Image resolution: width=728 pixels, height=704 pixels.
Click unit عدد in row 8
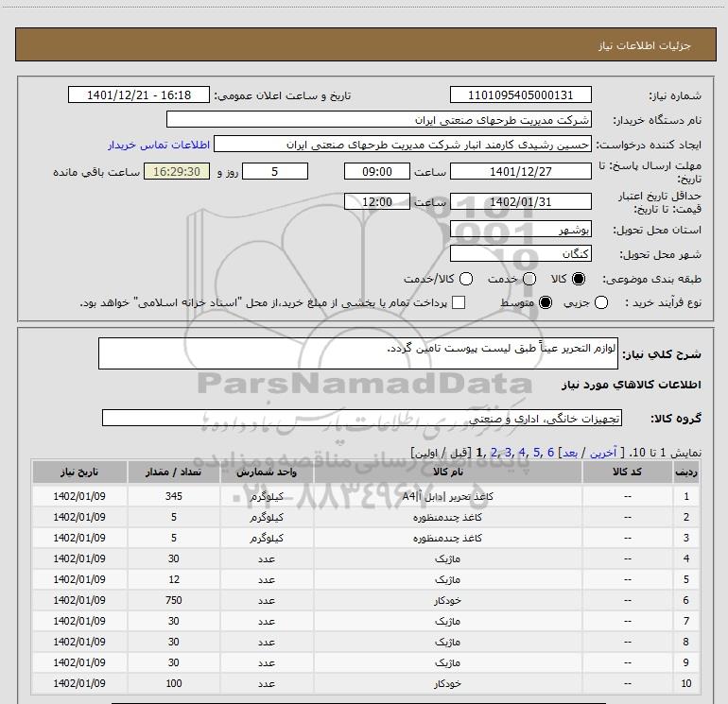click(267, 642)
